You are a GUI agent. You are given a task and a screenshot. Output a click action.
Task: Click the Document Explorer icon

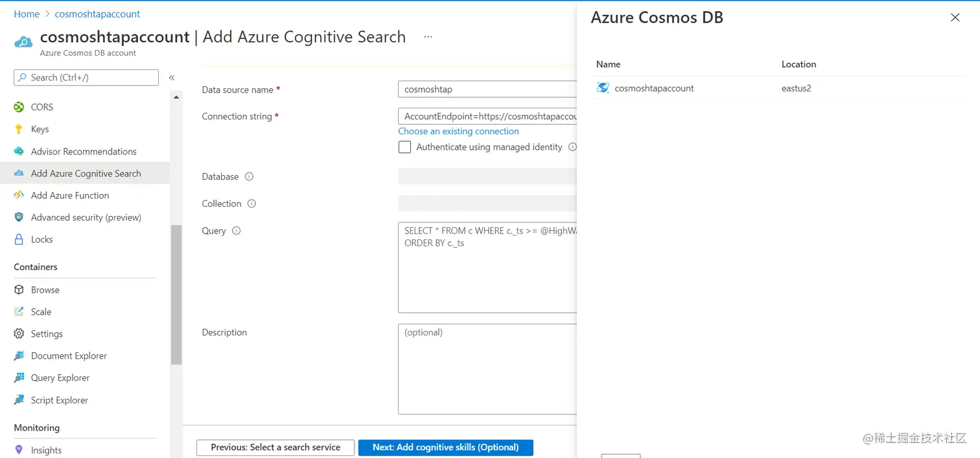[19, 356]
